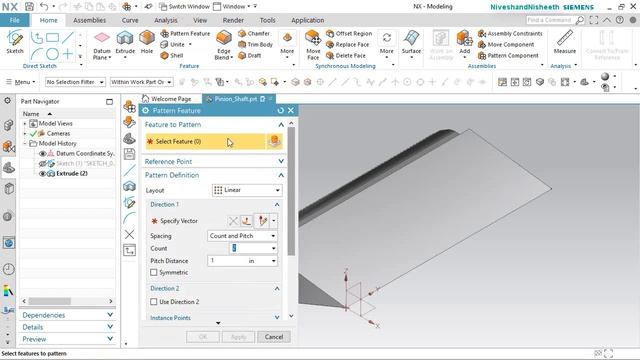640x360 pixels.
Task: Click the Pattern Feature dialog vertical scrollbar
Action: coord(291,191)
